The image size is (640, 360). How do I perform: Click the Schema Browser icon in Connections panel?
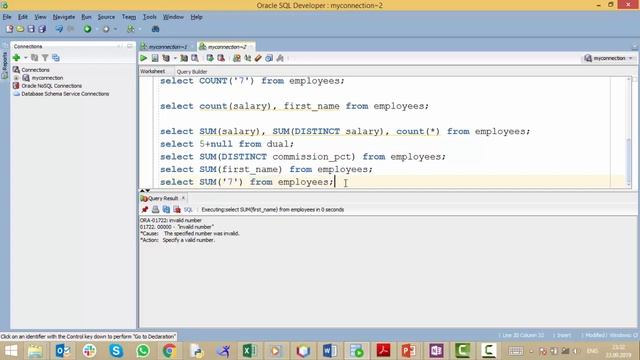click(56, 58)
